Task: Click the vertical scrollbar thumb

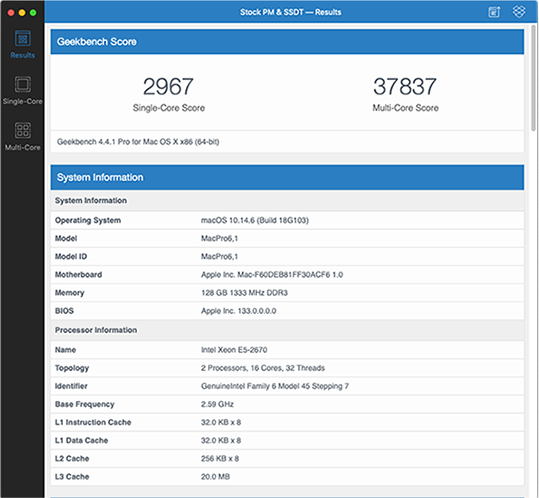Action: coord(533,78)
